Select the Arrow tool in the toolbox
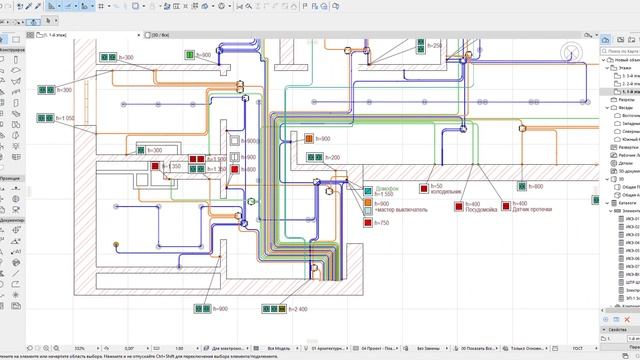Screen dimensions: 640x360 (x=2, y=40)
